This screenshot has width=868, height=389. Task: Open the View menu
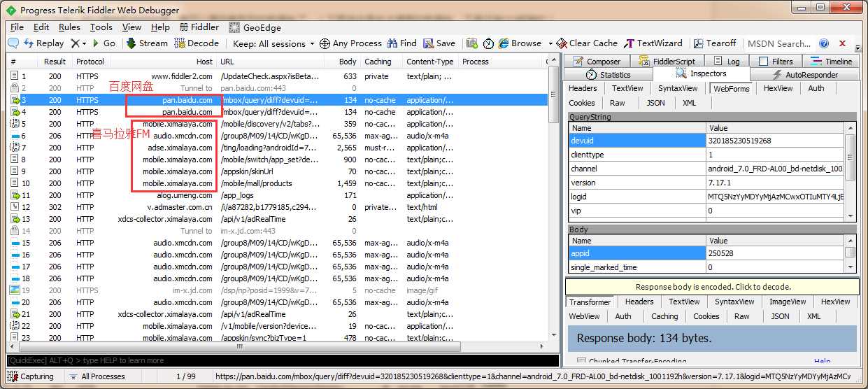click(131, 27)
